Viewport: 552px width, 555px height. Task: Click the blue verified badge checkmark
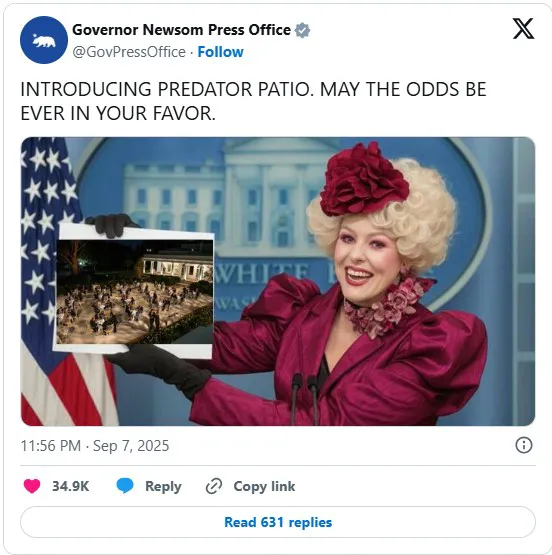302,30
